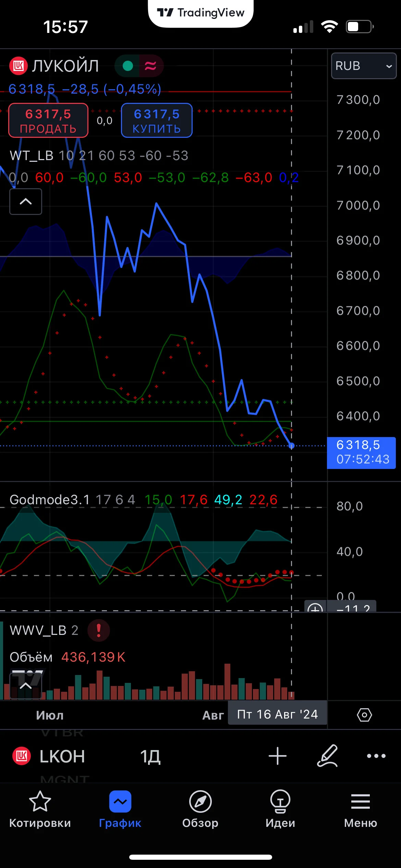
Task: Tap the 7000,0 price scale label
Action: point(358,205)
